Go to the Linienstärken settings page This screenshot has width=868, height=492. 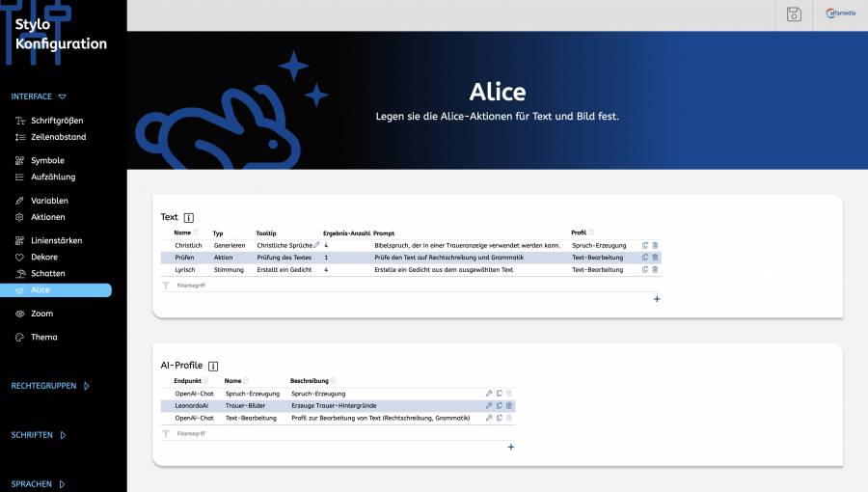[x=57, y=240]
